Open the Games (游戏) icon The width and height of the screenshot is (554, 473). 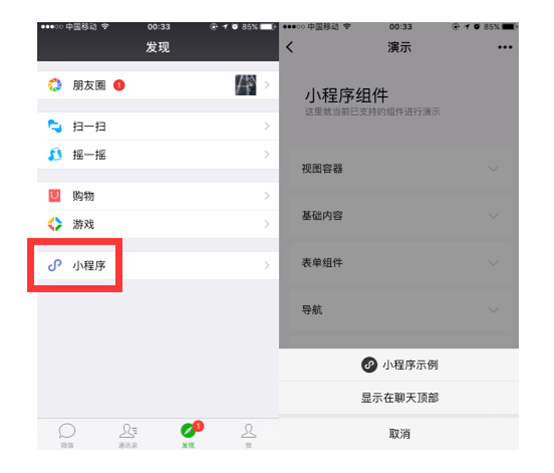click(55, 224)
